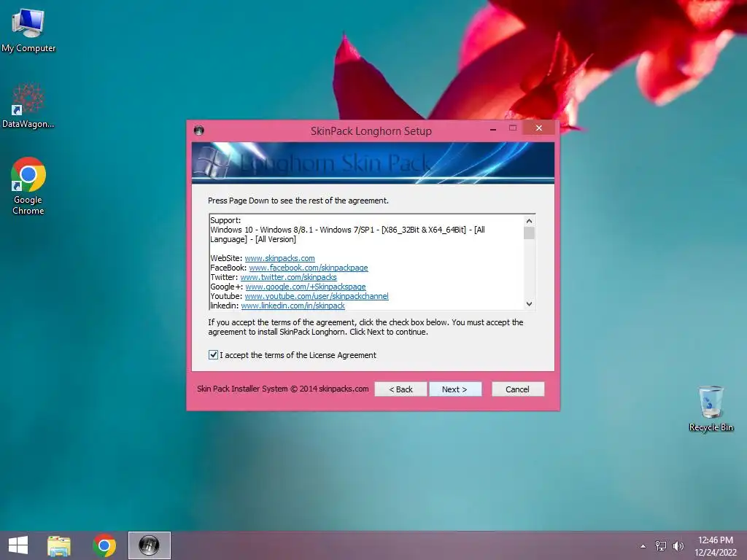
Task: Select the Google Chrome desktop shortcut
Action: point(28,186)
